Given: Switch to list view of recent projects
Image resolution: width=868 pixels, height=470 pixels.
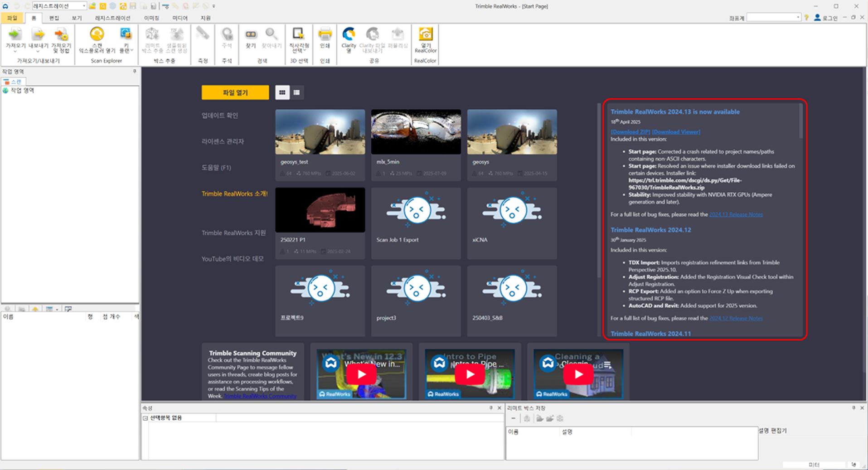Looking at the screenshot, I should pyautogui.click(x=296, y=92).
